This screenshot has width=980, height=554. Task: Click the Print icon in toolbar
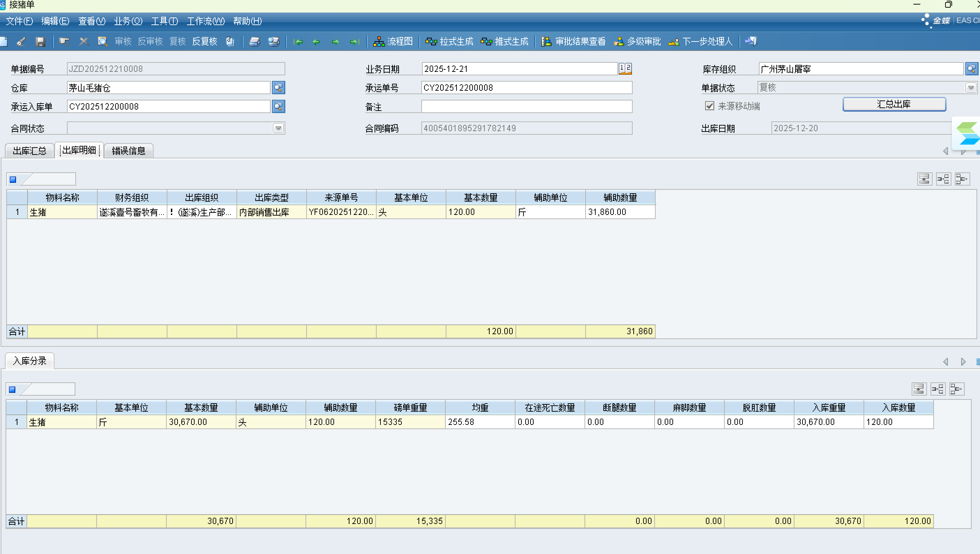click(x=254, y=42)
